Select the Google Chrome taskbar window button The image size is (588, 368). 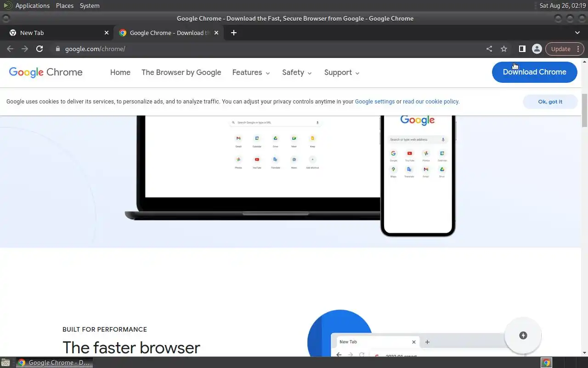[54, 362]
